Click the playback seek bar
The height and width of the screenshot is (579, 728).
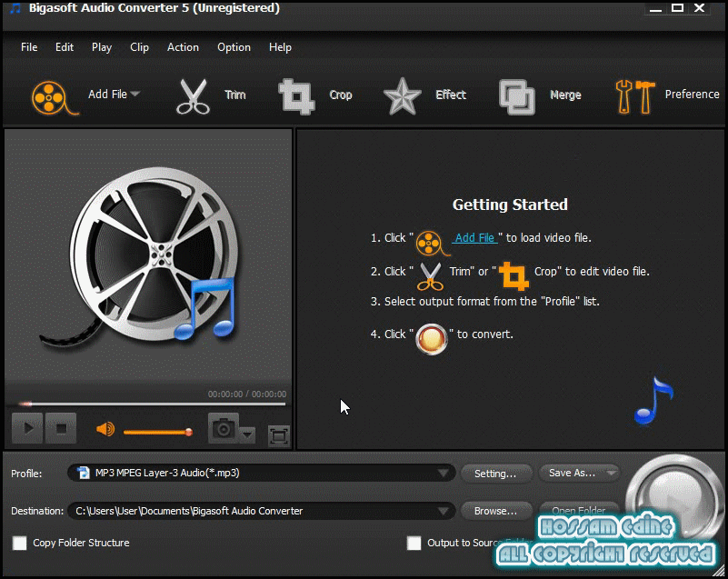click(x=152, y=404)
